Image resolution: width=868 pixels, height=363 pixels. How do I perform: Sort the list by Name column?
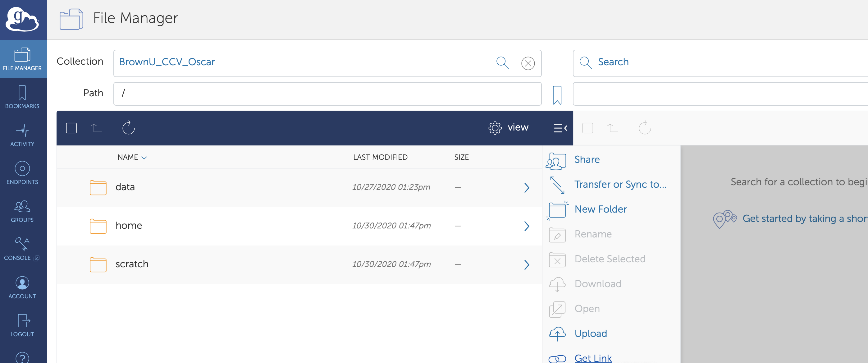pyautogui.click(x=132, y=157)
